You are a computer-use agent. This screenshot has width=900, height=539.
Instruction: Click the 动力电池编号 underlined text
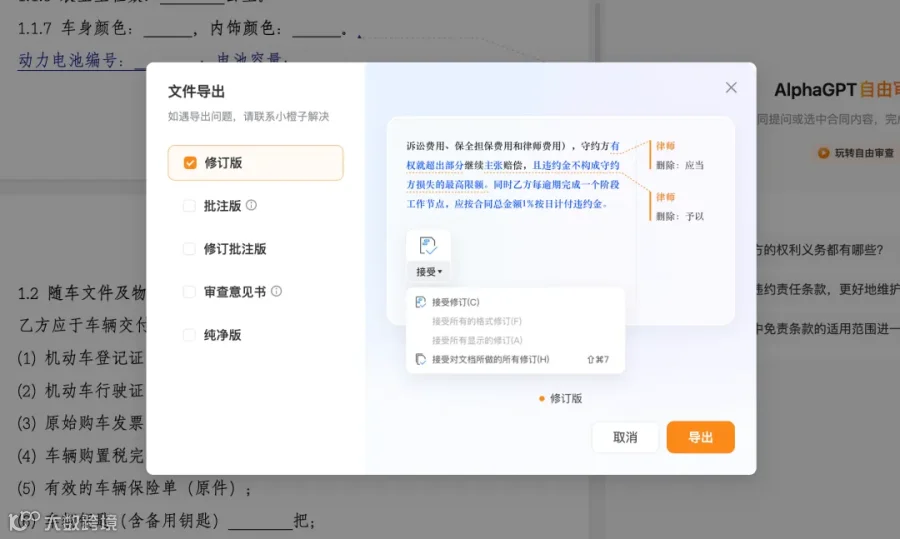click(x=72, y=60)
